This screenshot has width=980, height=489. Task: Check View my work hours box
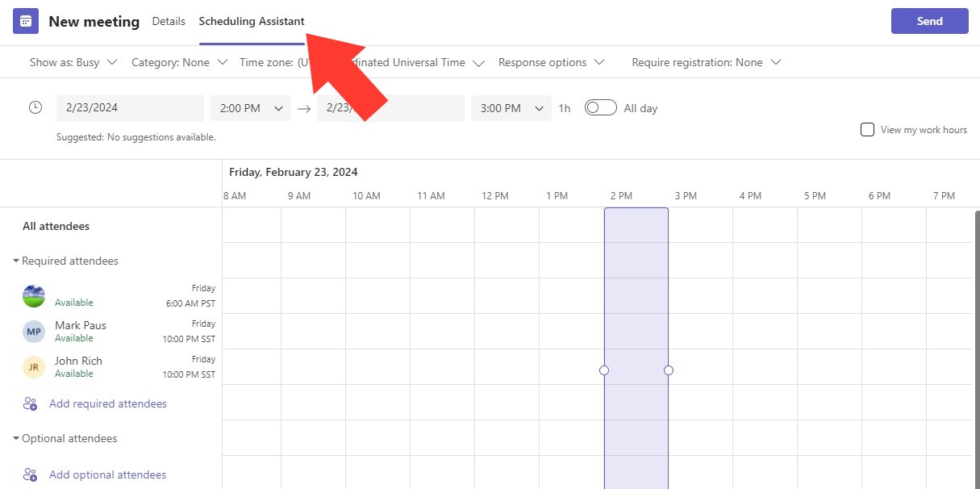point(867,129)
